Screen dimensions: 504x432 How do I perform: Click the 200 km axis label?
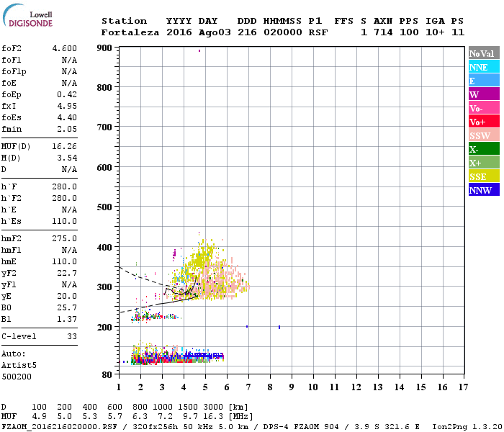click(104, 327)
